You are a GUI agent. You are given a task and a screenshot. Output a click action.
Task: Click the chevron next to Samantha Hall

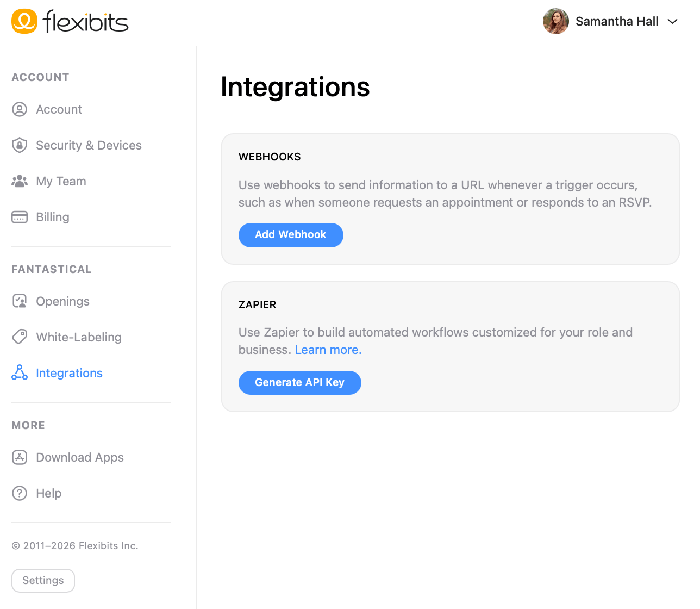point(673,22)
